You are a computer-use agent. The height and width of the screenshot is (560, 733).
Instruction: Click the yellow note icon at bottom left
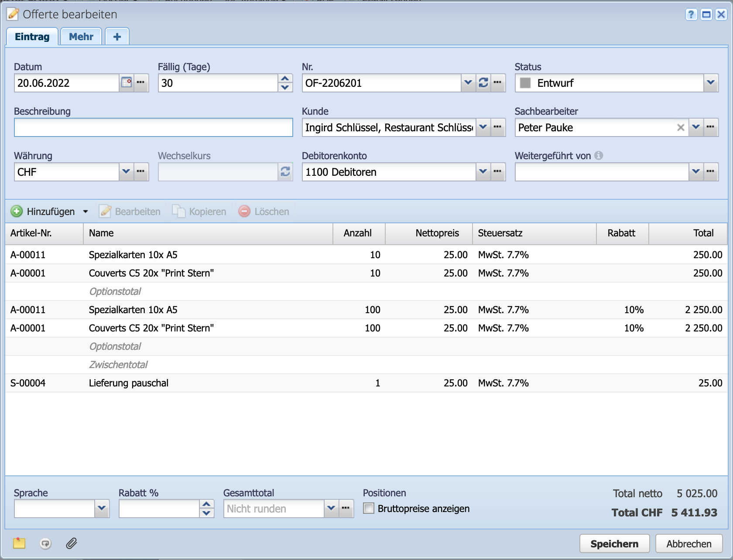[19, 543]
